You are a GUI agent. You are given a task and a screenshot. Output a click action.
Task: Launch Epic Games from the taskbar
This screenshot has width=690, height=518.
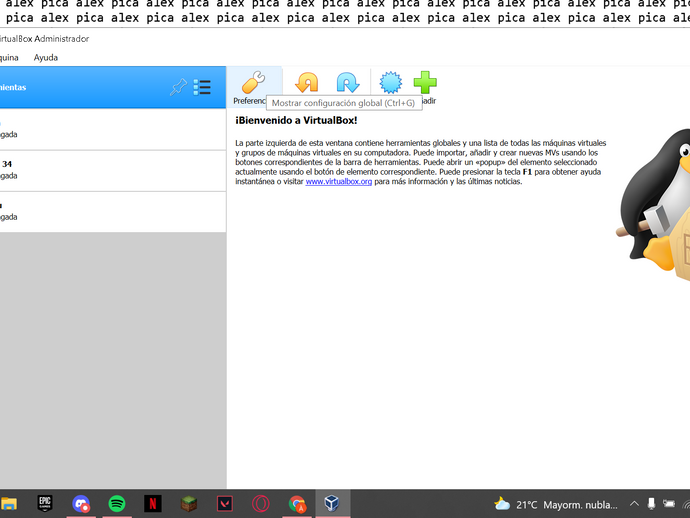(x=45, y=503)
